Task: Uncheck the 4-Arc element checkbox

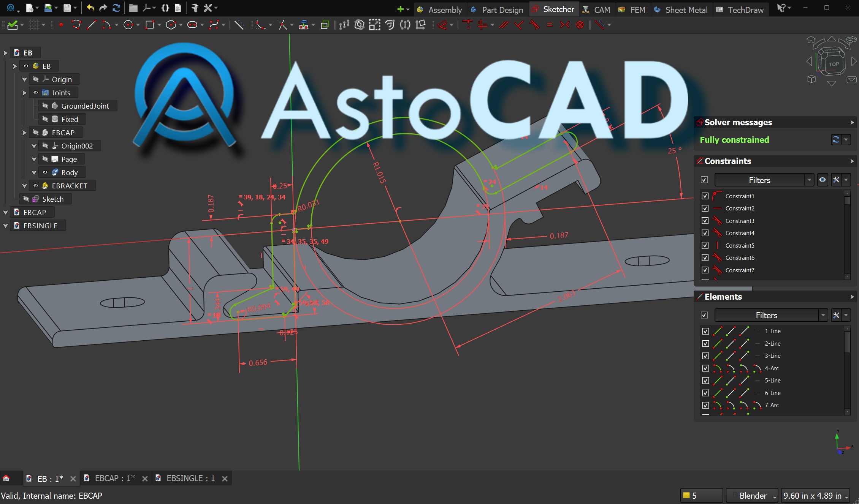Action: 705,368
